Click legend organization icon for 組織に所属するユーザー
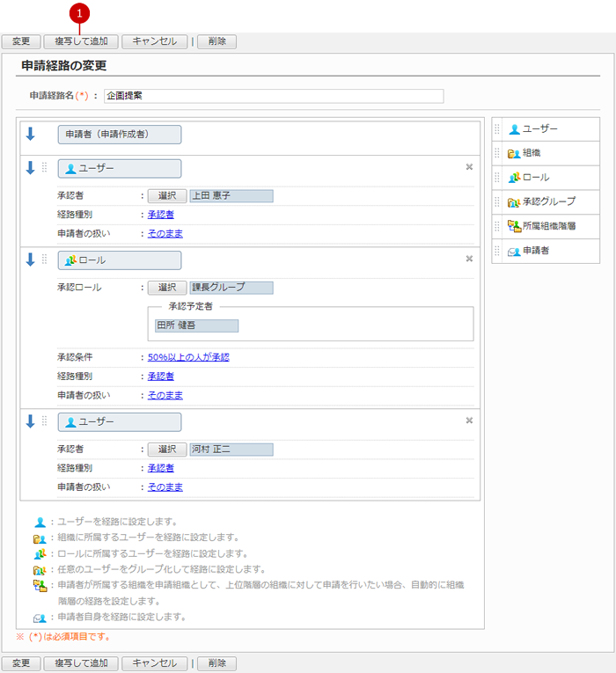This screenshot has height=673, width=616. [40, 538]
